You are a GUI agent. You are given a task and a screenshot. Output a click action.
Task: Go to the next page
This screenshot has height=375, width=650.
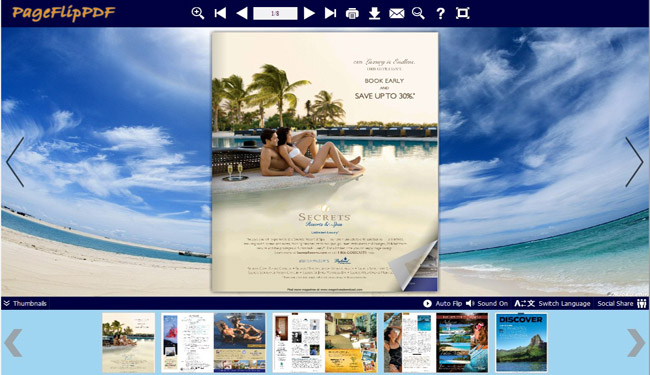pyautogui.click(x=309, y=13)
